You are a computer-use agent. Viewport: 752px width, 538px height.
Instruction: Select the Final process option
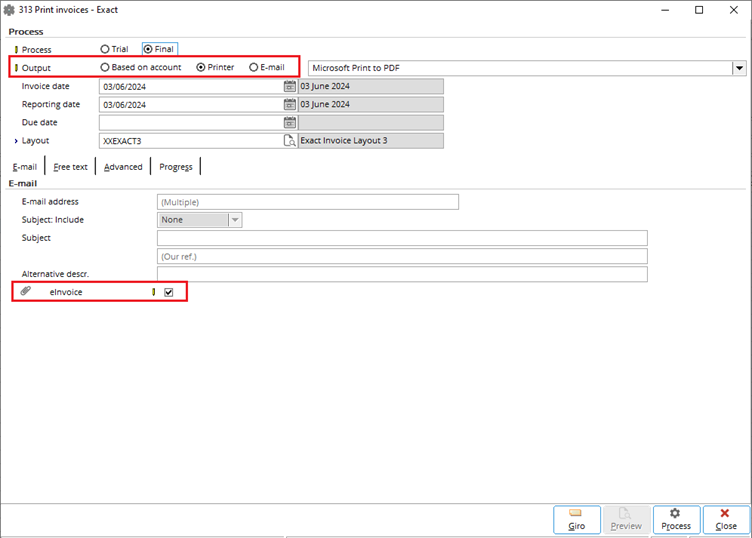159,49
